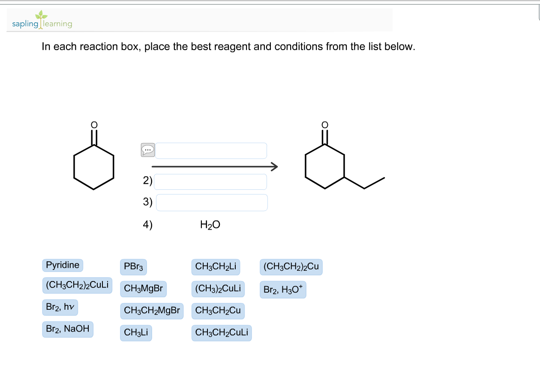Pick the Br2, hv reagent option
The width and height of the screenshot is (540, 392).
pyautogui.click(x=60, y=307)
